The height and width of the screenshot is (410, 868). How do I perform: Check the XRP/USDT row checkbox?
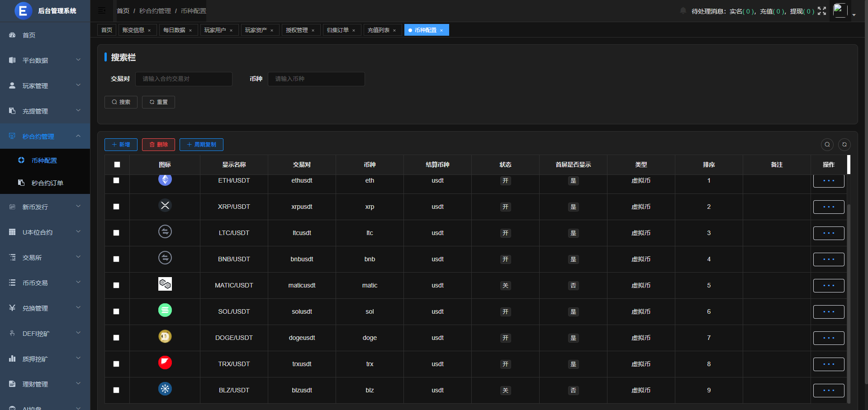pyautogui.click(x=116, y=207)
